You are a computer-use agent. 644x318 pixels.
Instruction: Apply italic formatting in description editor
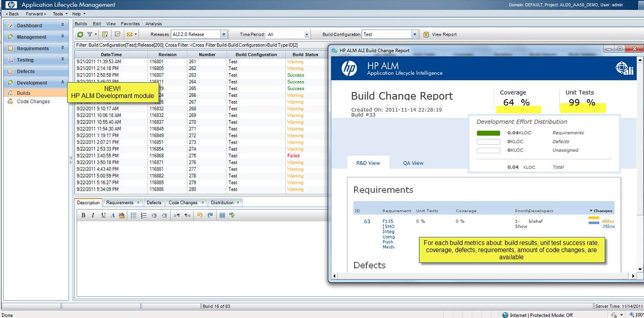93,215
